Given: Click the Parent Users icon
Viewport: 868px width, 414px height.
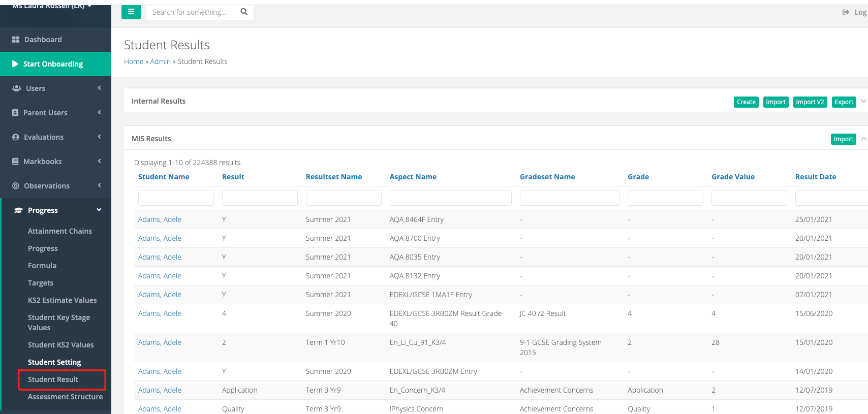Looking at the screenshot, I should 15,113.
